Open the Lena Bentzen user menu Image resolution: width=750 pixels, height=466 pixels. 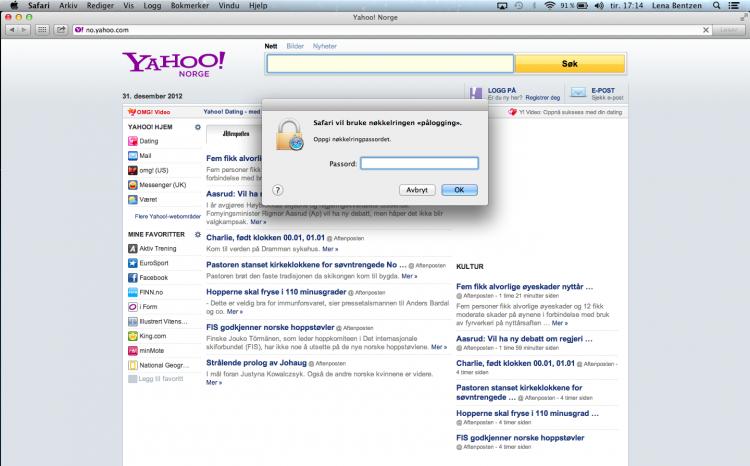677,6
